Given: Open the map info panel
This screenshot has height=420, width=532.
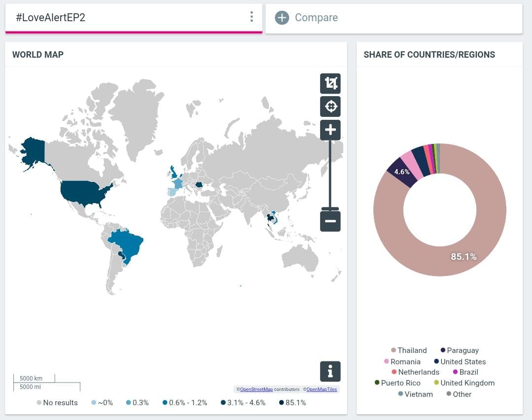Looking at the screenshot, I should coord(330,371).
